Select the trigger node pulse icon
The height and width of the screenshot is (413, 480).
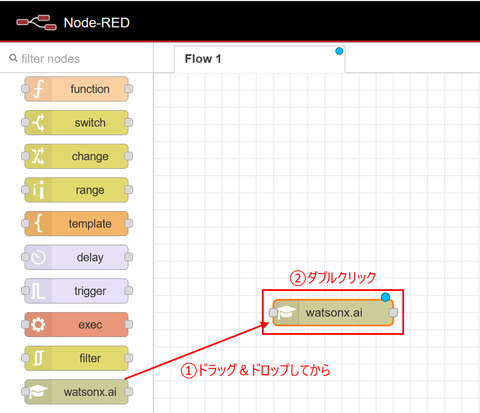pos(38,291)
